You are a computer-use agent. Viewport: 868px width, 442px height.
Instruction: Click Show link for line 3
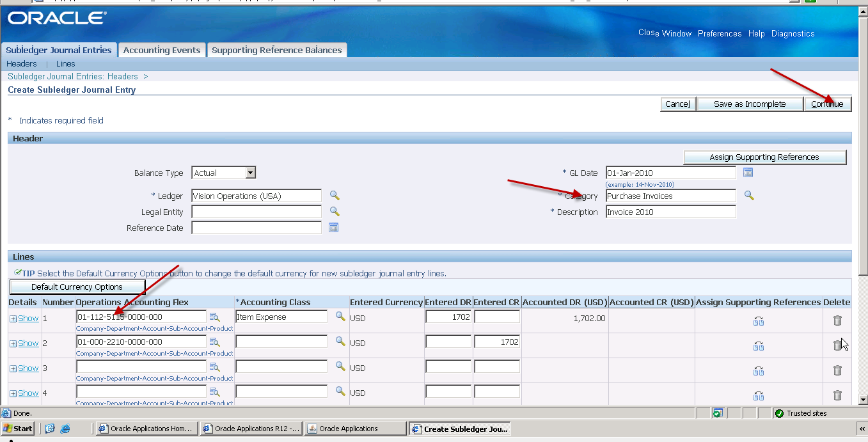[28, 368]
